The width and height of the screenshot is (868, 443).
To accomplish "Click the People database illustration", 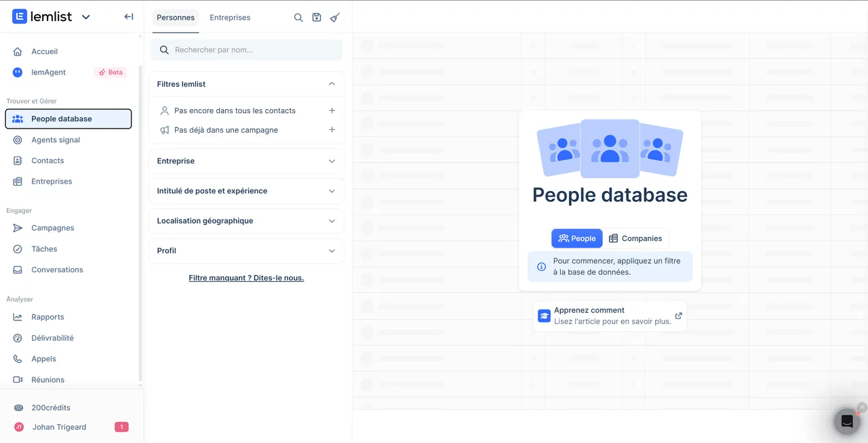I will 610,149.
